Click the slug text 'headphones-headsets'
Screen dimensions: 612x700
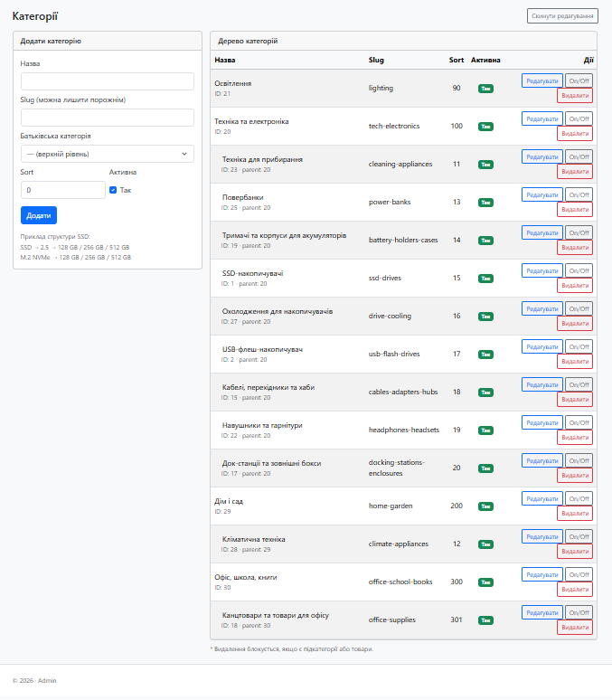[x=404, y=430]
